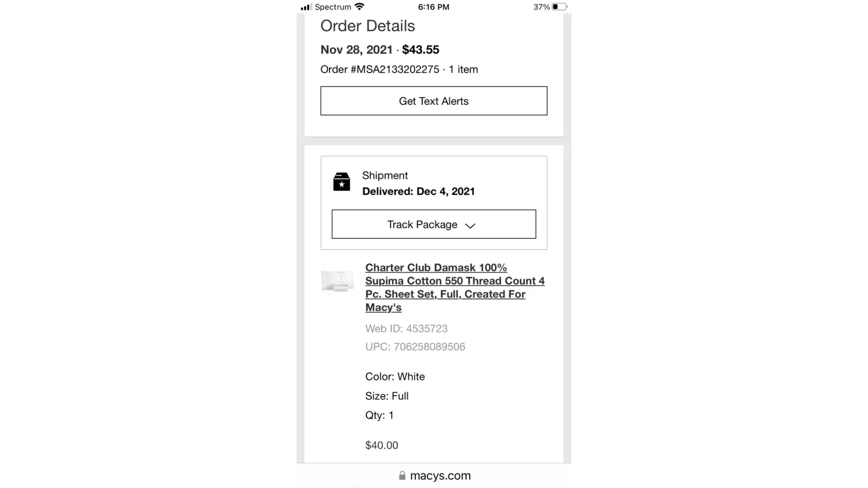This screenshot has height=488, width=868.
Task: Tap the white sheet set product thumbnail
Action: pyautogui.click(x=337, y=281)
